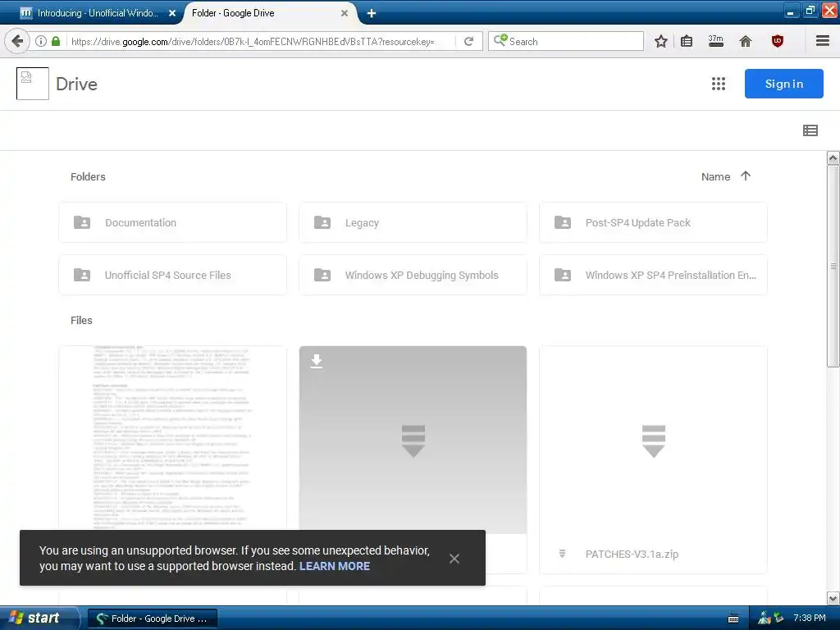Click the system clock showing 7:38 PM
840x630 pixels.
pos(810,619)
